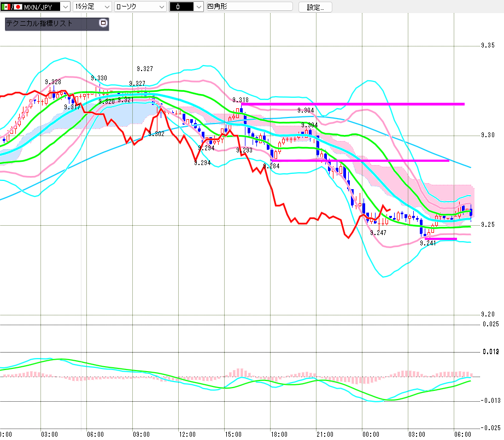Select the magenta line near 9.284

click(360, 160)
